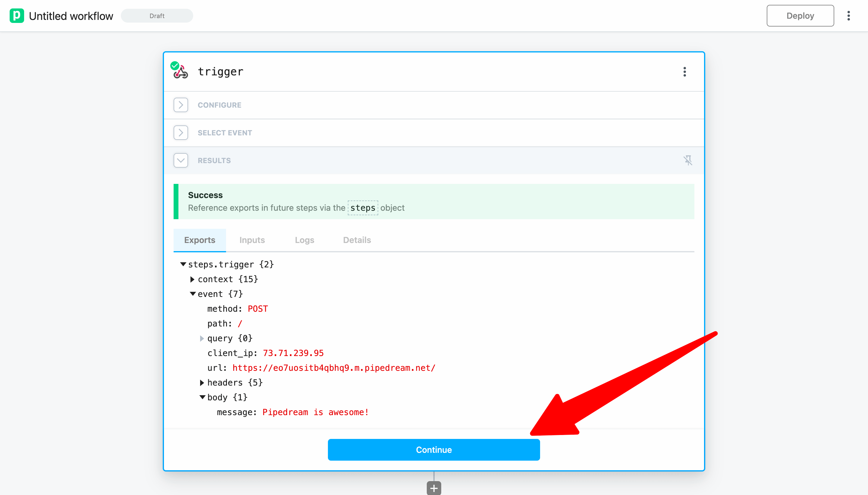Click the Untitled workflow title

[x=71, y=16]
